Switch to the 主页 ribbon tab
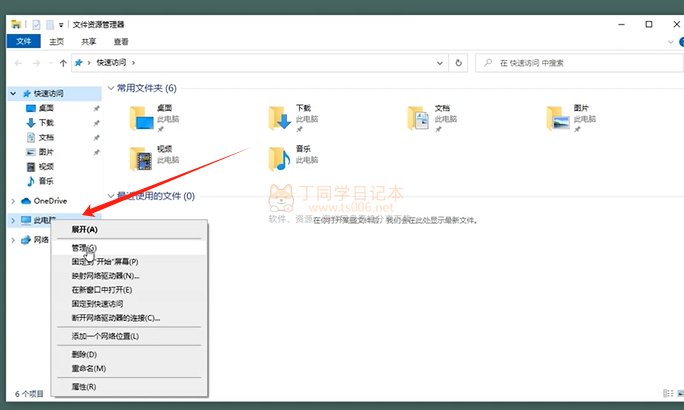The width and height of the screenshot is (684, 410). (x=56, y=41)
